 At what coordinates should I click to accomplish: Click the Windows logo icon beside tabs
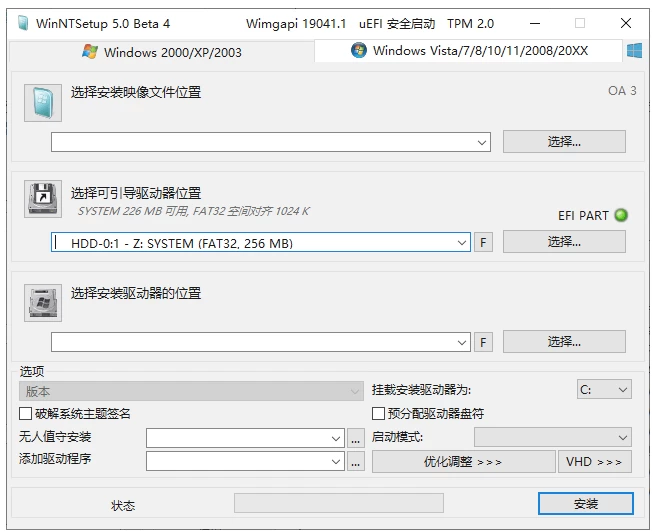634,51
